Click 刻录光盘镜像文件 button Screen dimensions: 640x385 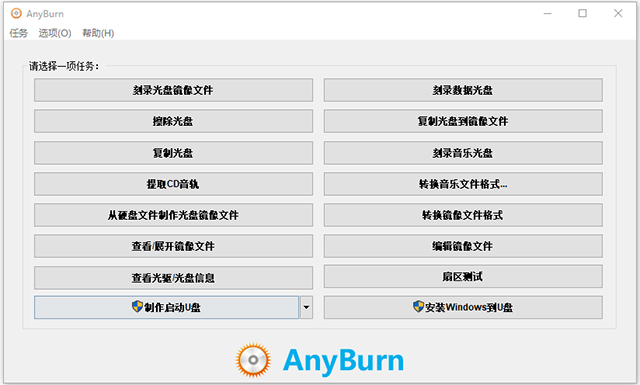pos(173,90)
